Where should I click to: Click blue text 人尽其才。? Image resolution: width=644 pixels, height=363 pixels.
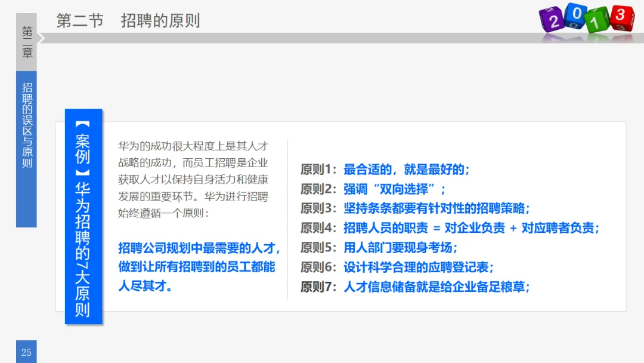coord(145,286)
